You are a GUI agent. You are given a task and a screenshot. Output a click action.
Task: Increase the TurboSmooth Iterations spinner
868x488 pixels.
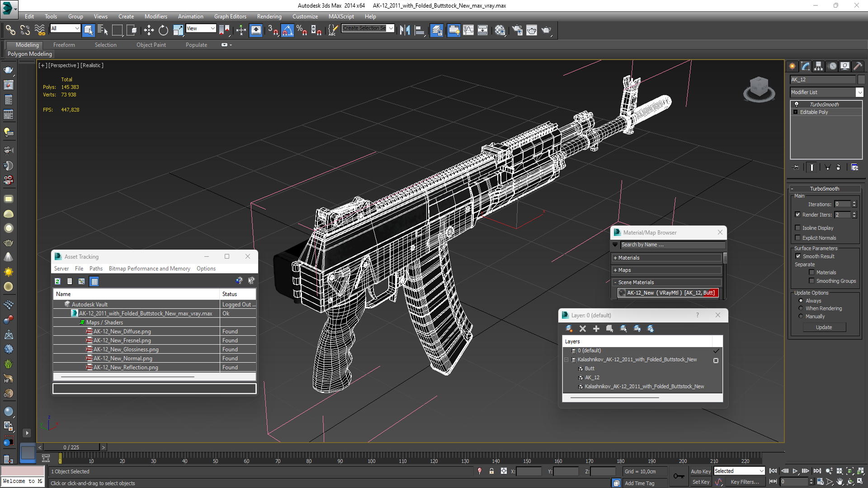tap(854, 202)
